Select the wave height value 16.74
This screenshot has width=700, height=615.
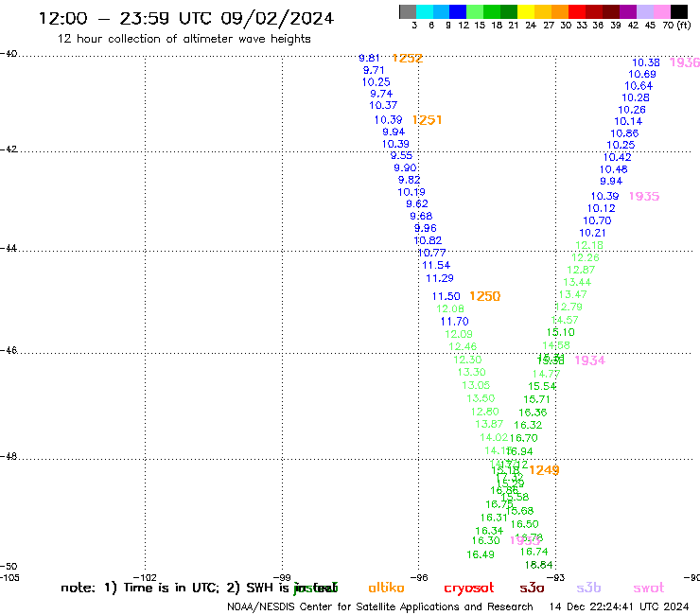[534, 552]
